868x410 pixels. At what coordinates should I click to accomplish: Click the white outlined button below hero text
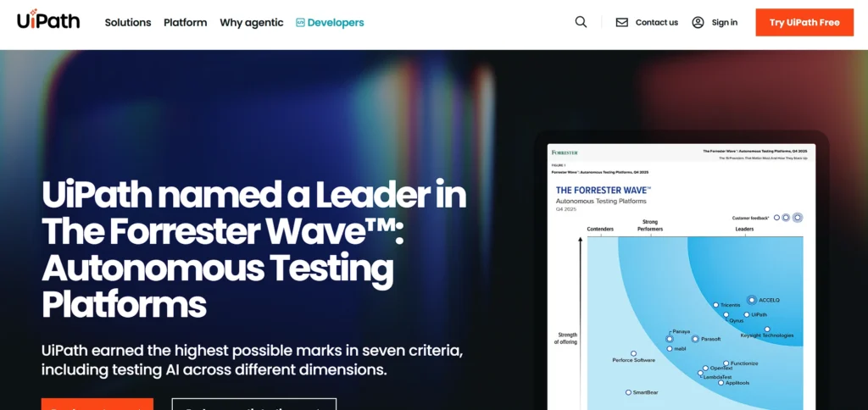tap(253, 405)
